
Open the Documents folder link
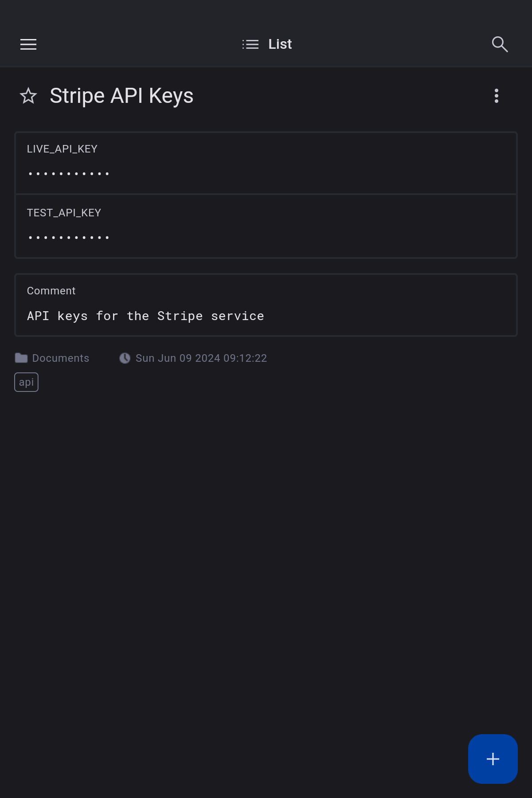coord(61,358)
